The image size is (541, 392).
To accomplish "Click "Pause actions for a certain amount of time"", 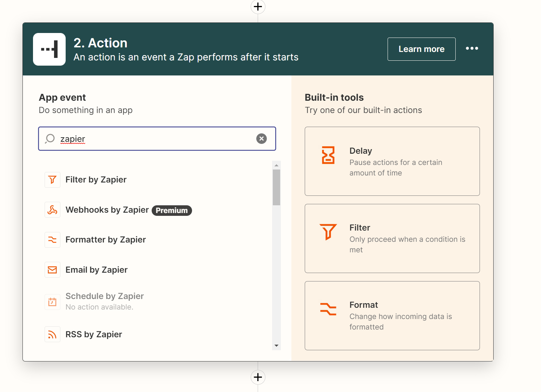I will click(396, 168).
